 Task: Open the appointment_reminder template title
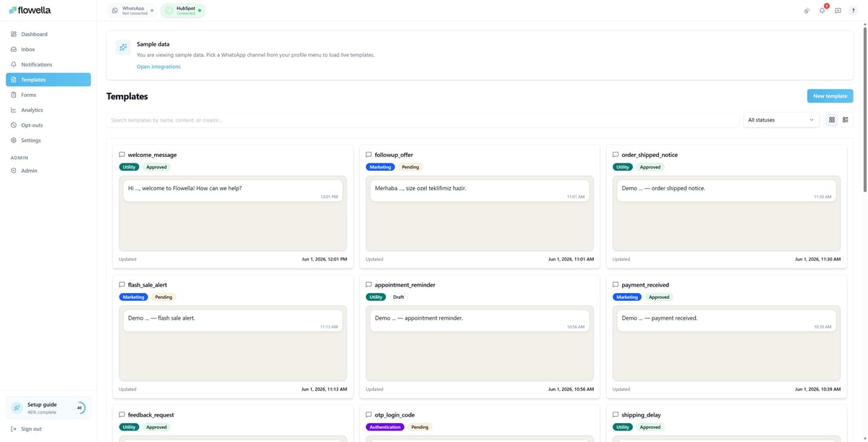[x=405, y=285]
